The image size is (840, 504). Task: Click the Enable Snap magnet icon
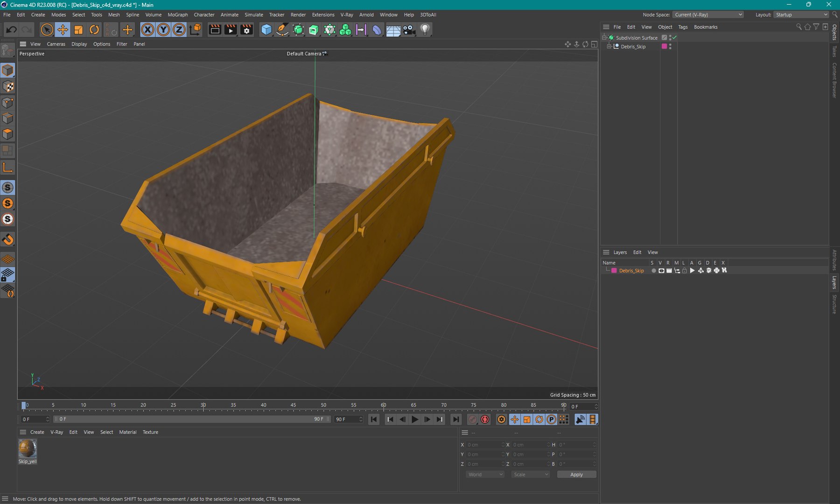(8, 239)
